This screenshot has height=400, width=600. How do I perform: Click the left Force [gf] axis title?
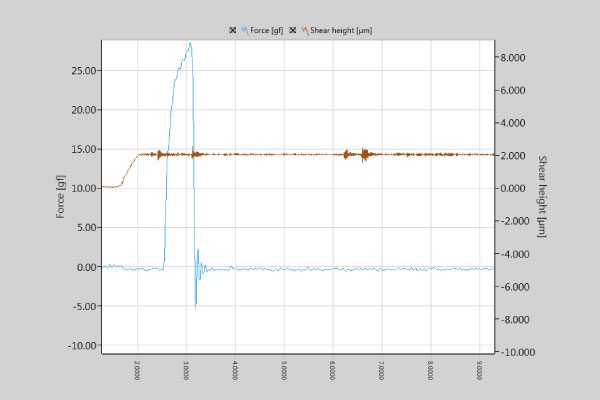[62, 197]
